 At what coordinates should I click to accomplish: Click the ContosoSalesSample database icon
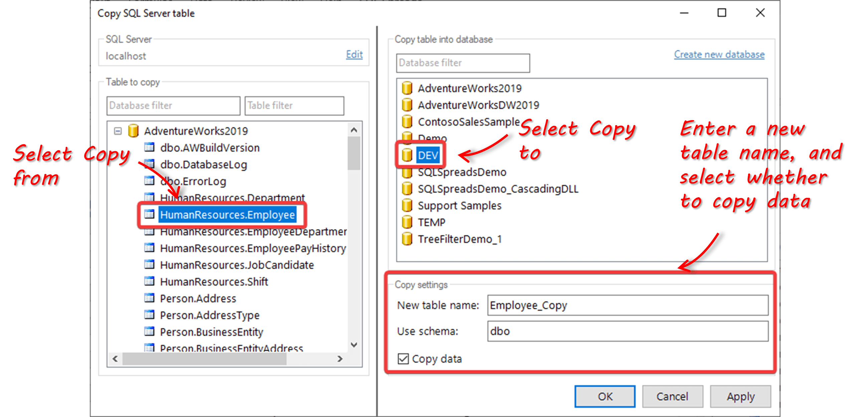coord(407,122)
